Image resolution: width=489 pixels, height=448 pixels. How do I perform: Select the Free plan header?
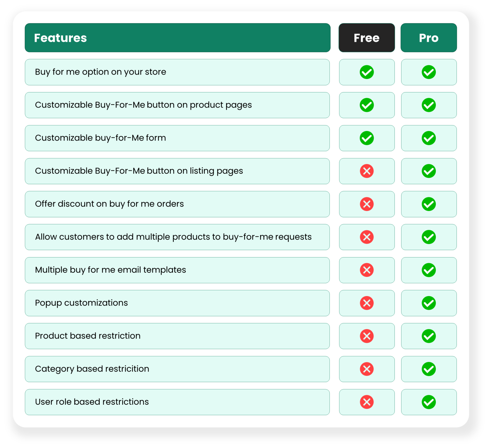point(367,38)
